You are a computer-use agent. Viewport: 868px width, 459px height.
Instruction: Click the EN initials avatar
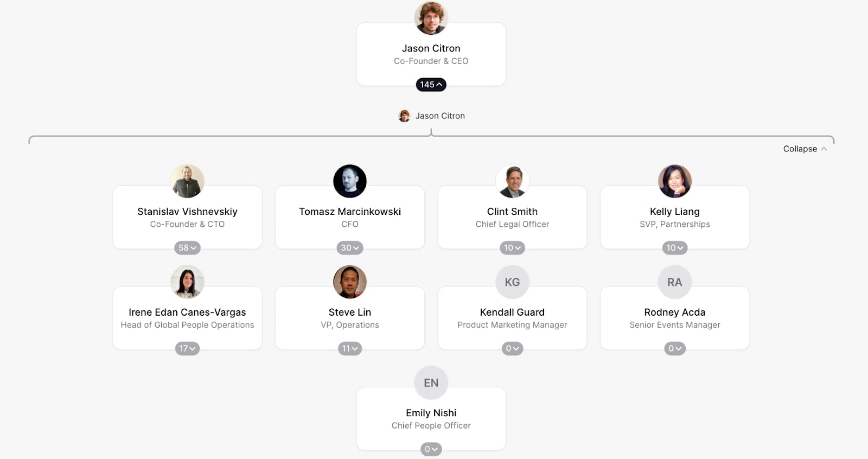pos(431,383)
